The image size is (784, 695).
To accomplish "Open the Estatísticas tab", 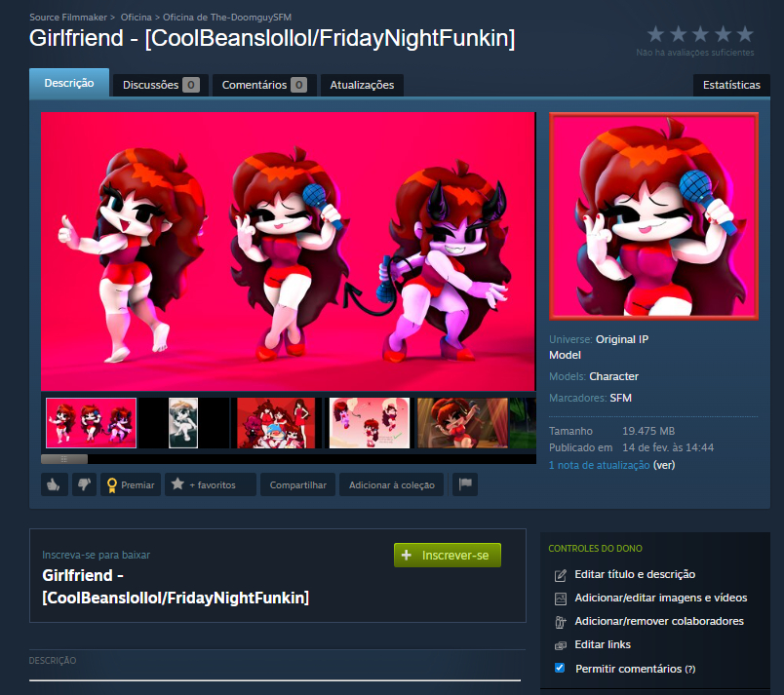I will point(730,85).
